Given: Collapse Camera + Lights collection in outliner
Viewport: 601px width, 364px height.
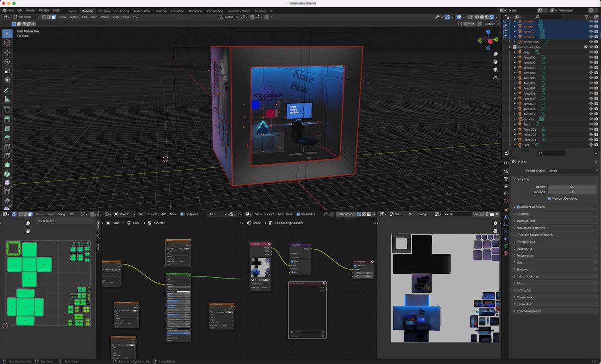Looking at the screenshot, I should [510, 47].
